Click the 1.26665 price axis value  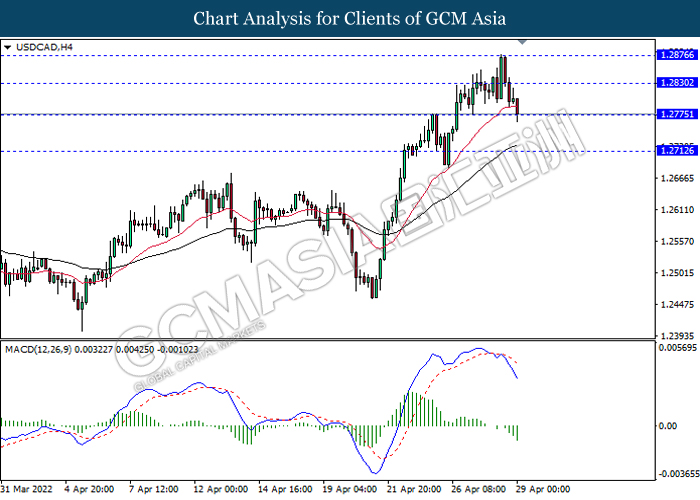[x=677, y=179]
